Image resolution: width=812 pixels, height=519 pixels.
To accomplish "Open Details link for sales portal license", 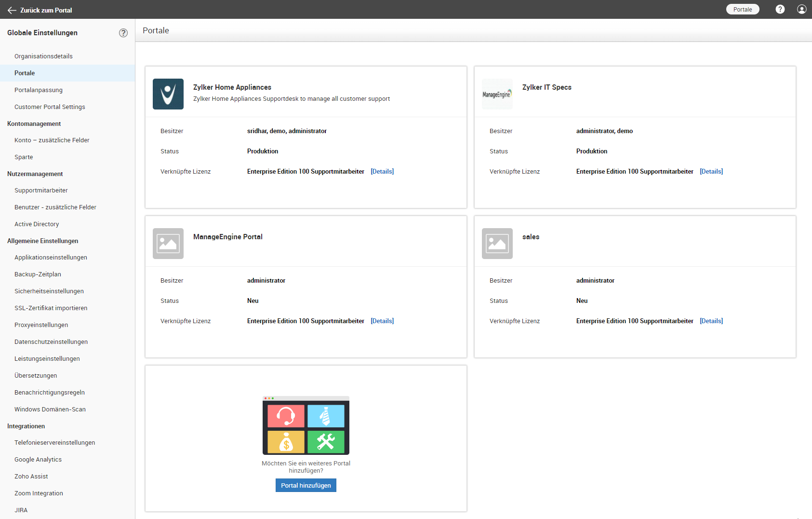I will click(711, 321).
